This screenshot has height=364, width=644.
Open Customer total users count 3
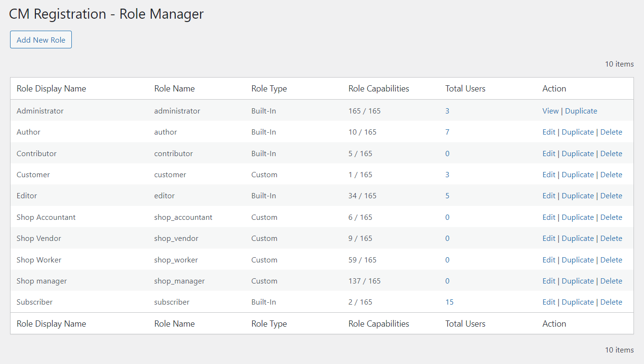point(447,174)
